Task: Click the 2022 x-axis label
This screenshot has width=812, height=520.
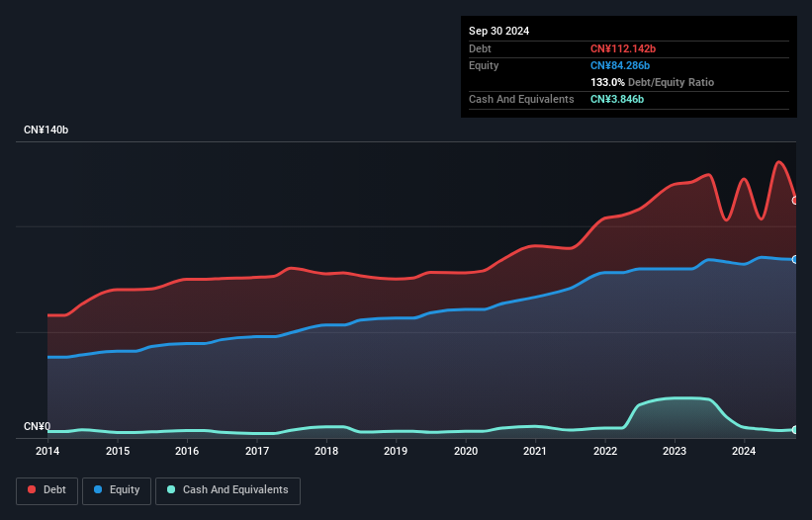Action: [605, 451]
